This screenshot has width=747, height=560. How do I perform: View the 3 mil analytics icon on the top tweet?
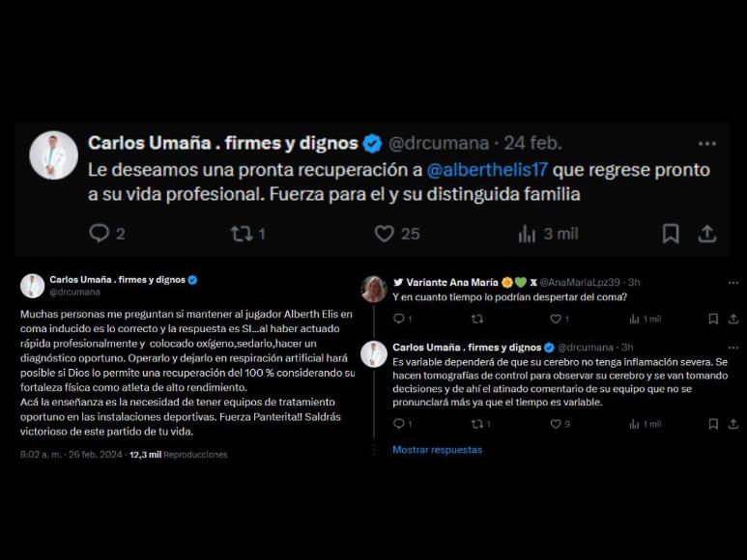click(x=527, y=234)
